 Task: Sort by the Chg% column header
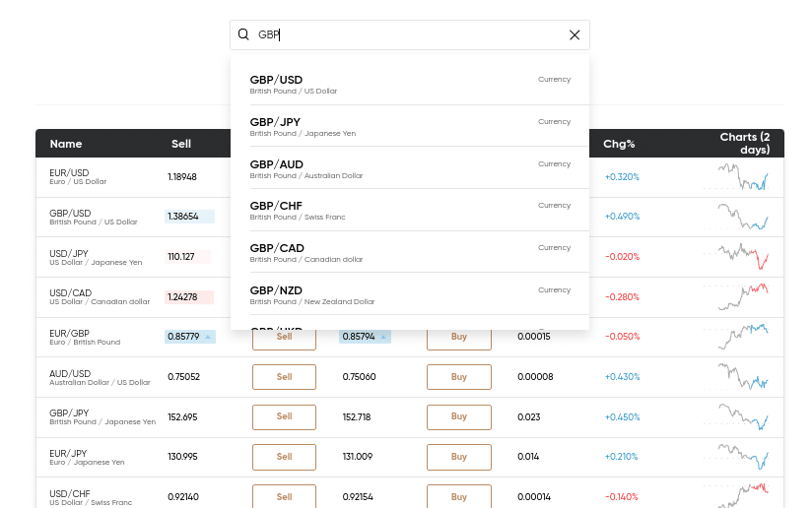pyautogui.click(x=619, y=144)
